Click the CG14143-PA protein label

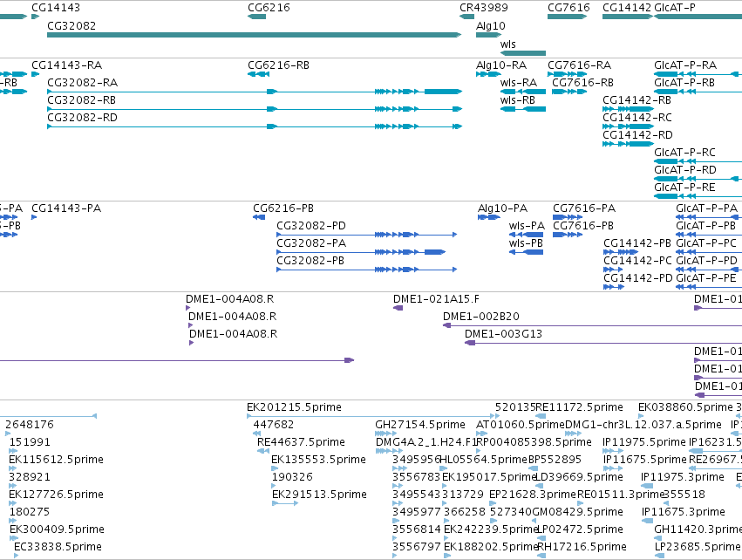click(x=66, y=208)
